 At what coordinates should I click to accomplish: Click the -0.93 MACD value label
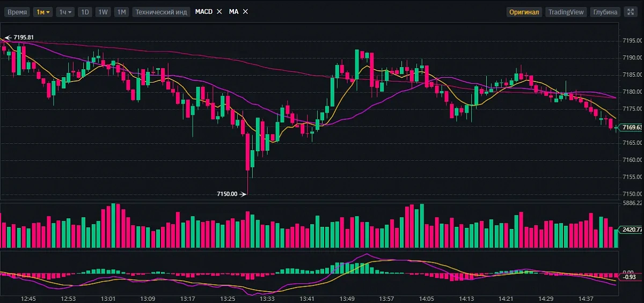[x=630, y=277]
